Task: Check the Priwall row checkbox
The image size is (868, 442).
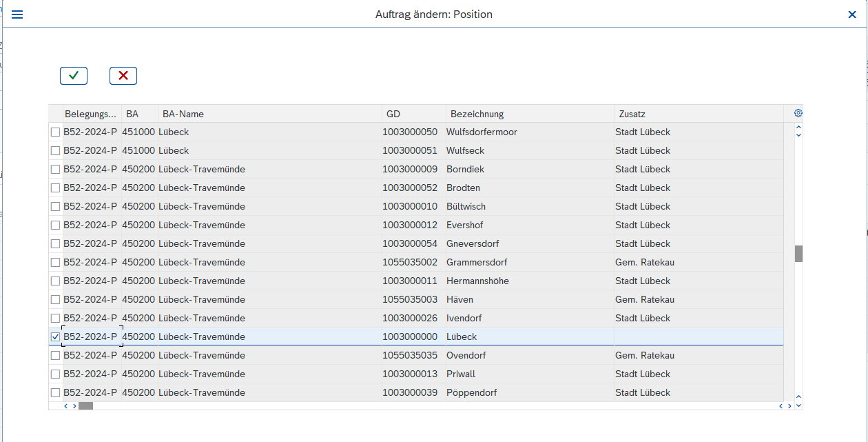Action: tap(56, 374)
